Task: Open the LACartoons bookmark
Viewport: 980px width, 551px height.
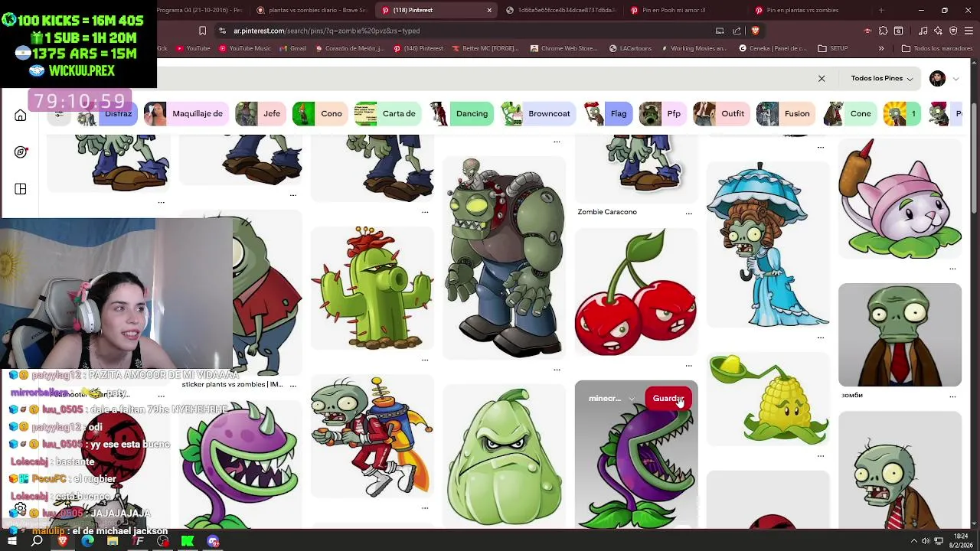Action: click(630, 48)
